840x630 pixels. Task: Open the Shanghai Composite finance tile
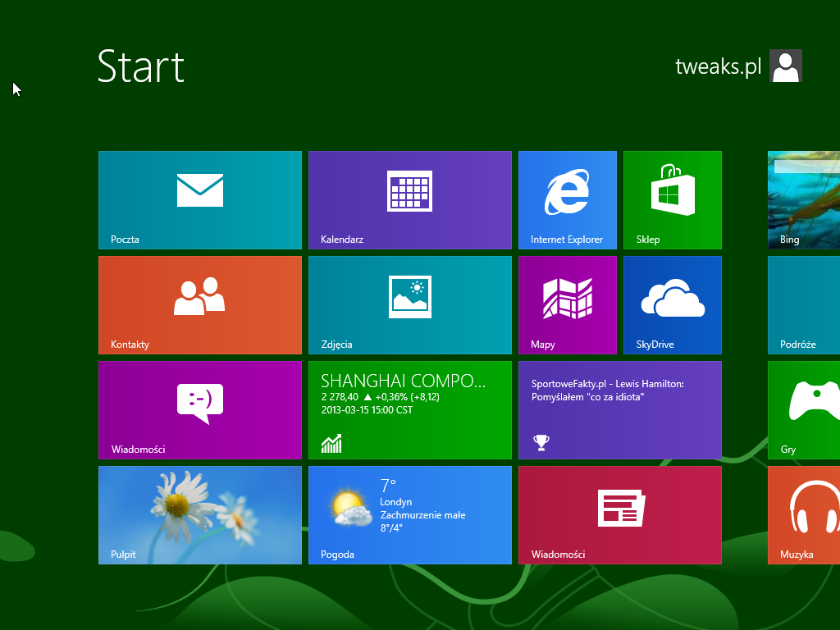coord(409,409)
